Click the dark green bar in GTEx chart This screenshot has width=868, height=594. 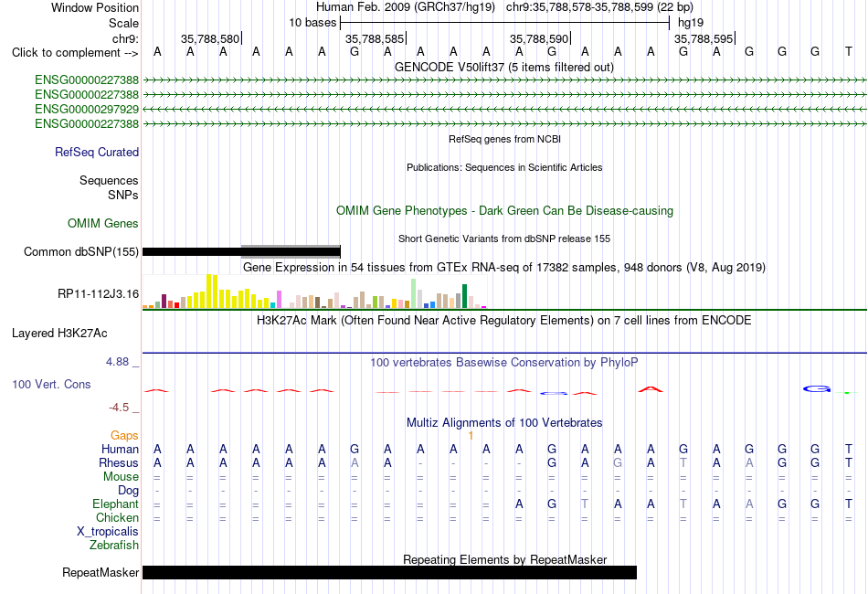[465, 296]
